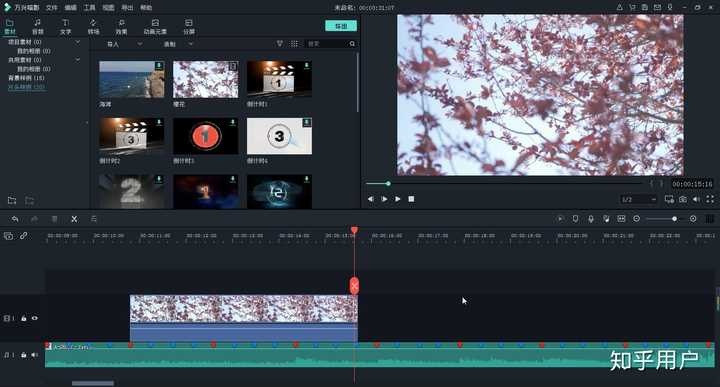Open the 导出 (Export) menu

point(127,8)
